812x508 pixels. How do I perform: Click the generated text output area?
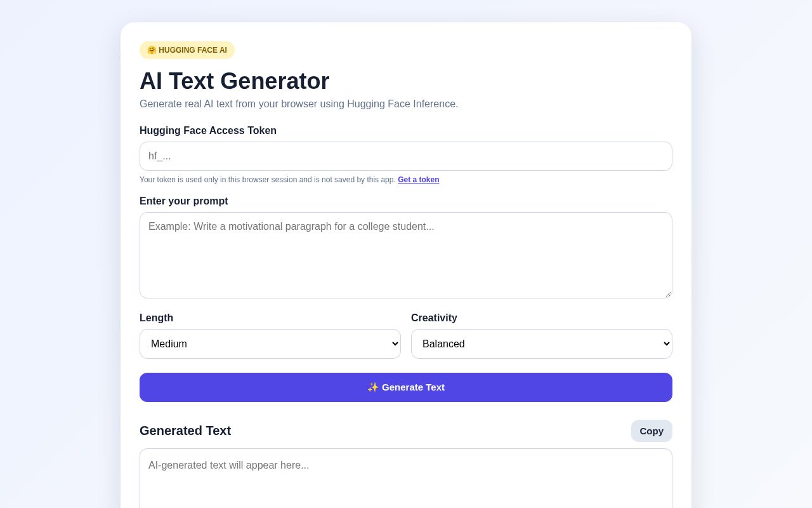click(406, 478)
